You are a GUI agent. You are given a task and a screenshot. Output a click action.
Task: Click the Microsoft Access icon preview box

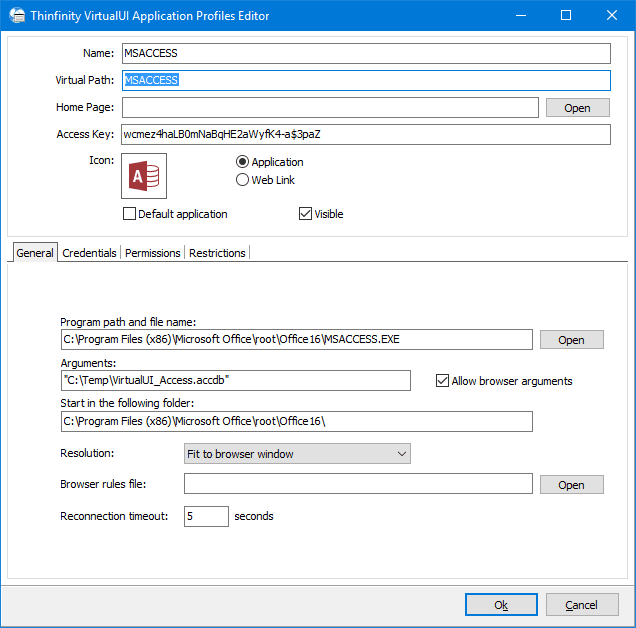(144, 176)
